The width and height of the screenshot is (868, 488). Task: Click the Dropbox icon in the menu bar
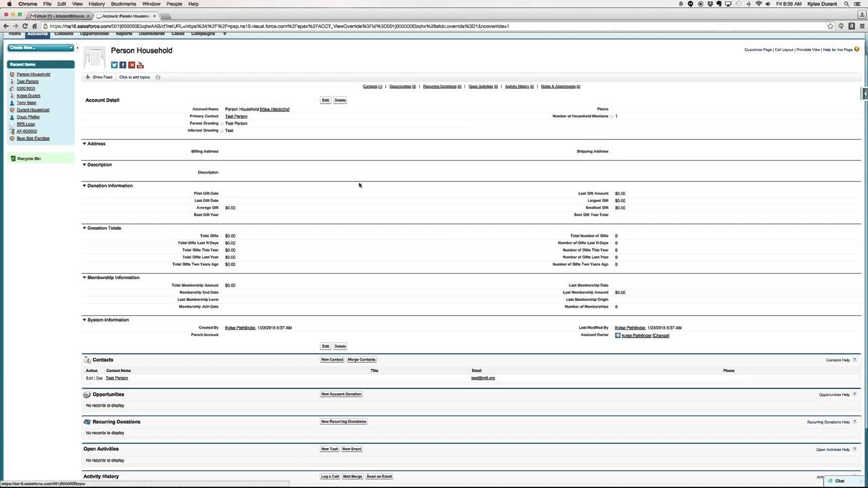click(710, 4)
